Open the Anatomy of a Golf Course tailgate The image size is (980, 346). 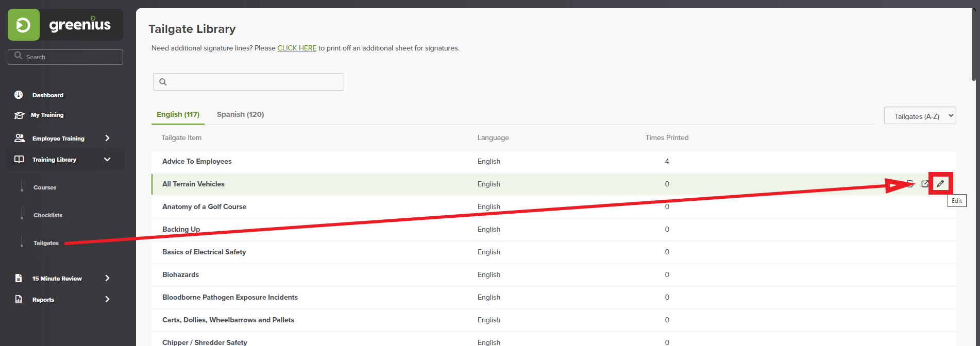204,206
